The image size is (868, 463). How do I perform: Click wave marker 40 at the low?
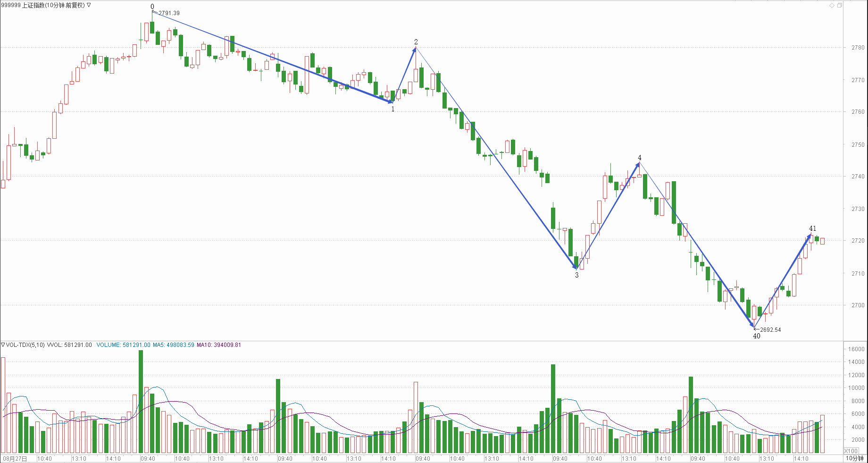tap(756, 336)
